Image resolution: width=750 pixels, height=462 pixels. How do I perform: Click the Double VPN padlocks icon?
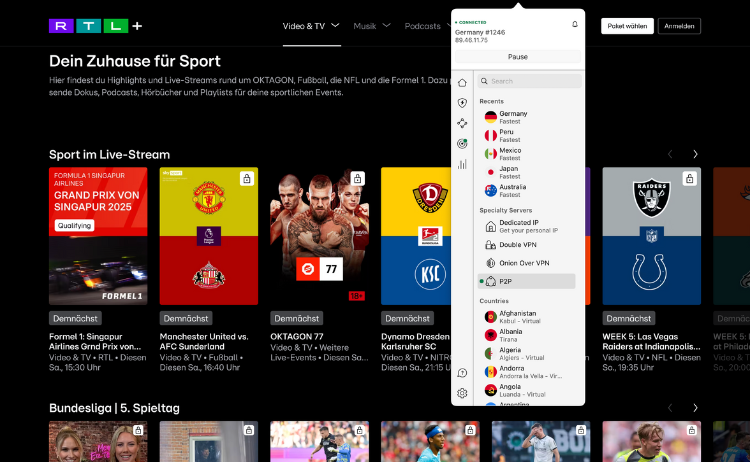click(490, 245)
